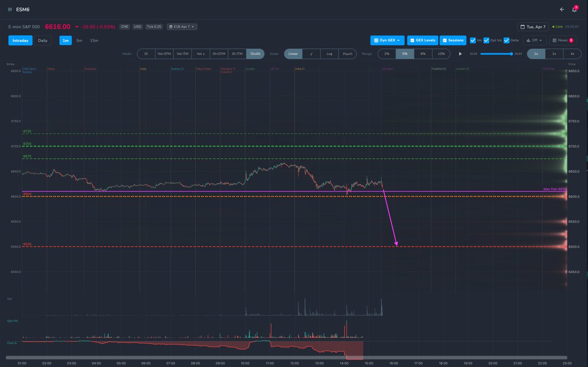Click the Live status indicator
The image size is (588, 367).
[x=557, y=26]
